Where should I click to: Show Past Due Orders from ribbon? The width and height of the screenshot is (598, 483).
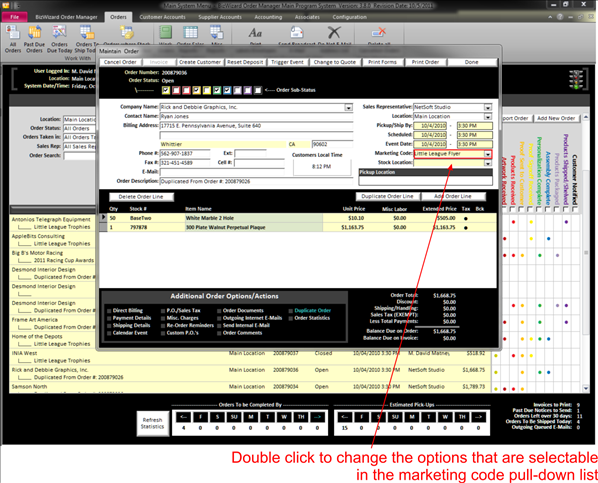pyautogui.click(x=34, y=32)
